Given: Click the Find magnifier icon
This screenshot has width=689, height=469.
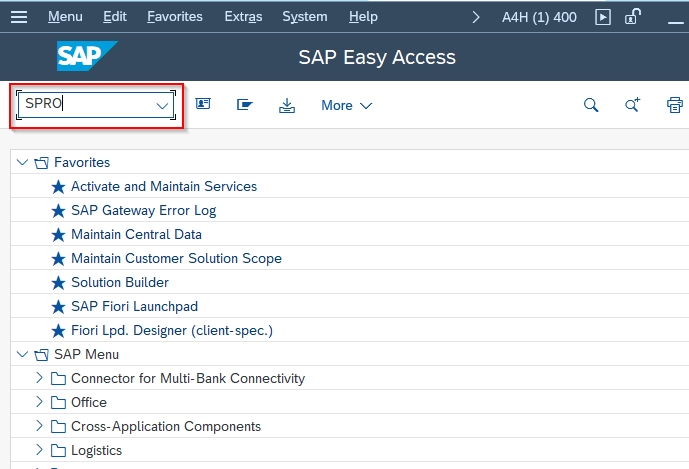Looking at the screenshot, I should 591,105.
